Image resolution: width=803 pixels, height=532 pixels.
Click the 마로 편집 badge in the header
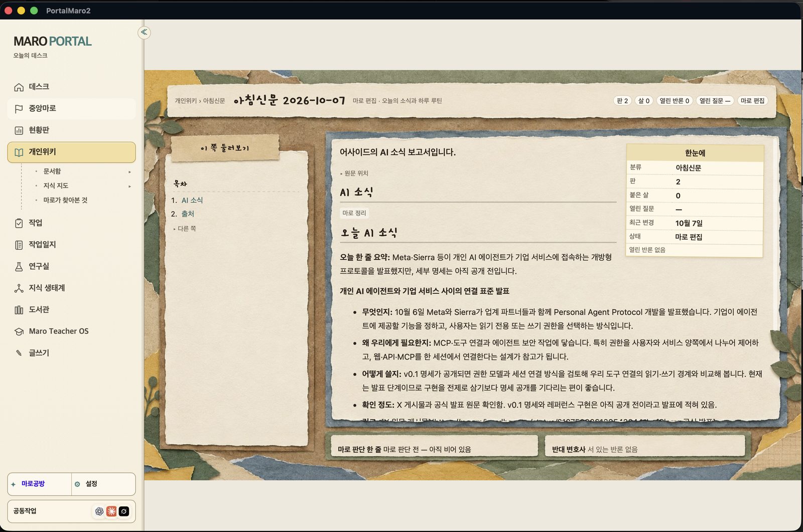coord(753,101)
